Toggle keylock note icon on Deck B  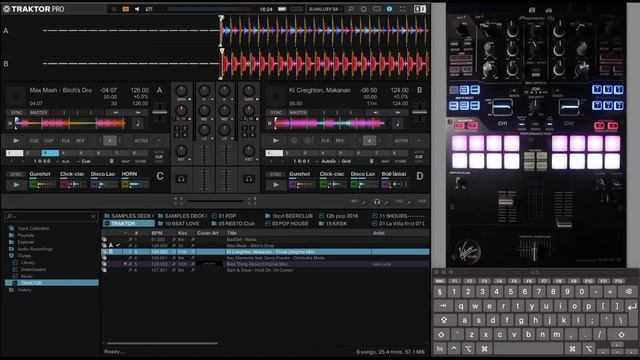tap(398, 123)
